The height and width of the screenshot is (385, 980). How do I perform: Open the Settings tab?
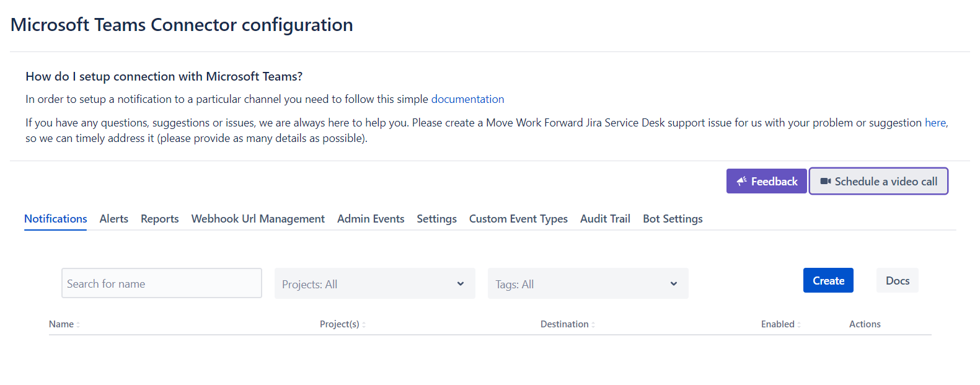pos(437,219)
